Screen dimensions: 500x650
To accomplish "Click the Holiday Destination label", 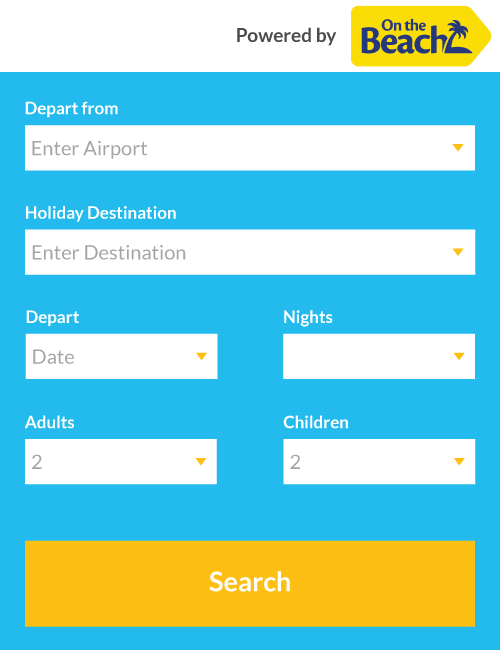I will tap(101, 213).
